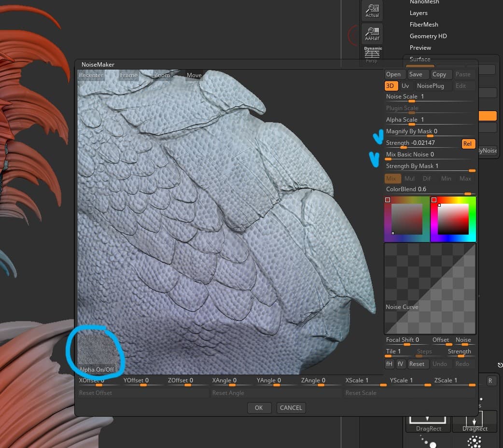503x448 pixels.
Task: Expand the Layers subpalette
Action: click(x=419, y=13)
